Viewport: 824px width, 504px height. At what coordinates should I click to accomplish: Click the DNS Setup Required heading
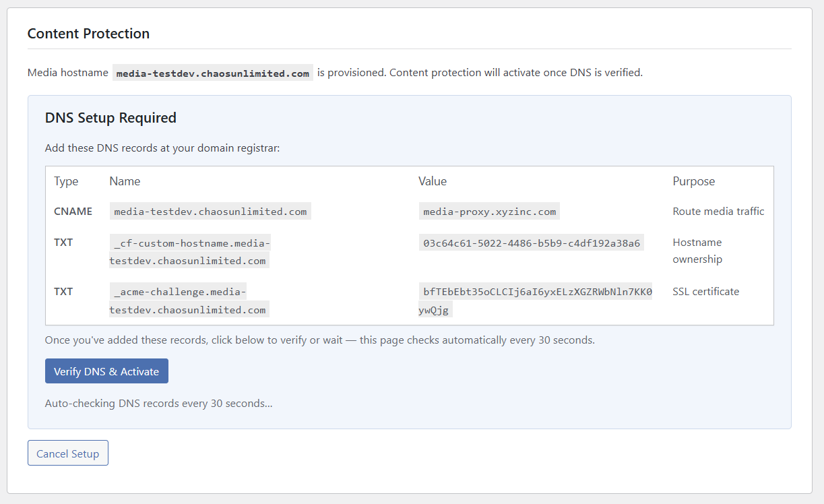(x=110, y=117)
